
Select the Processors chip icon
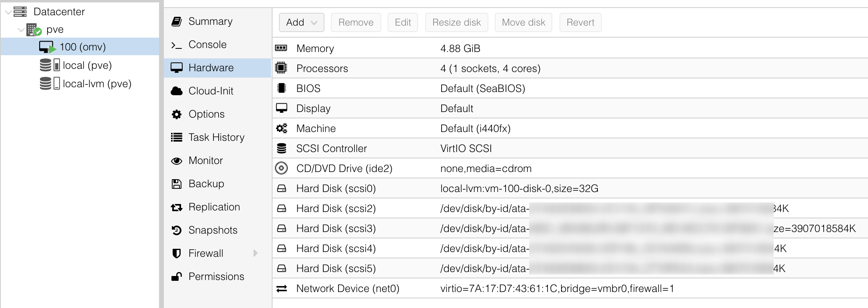click(x=282, y=68)
